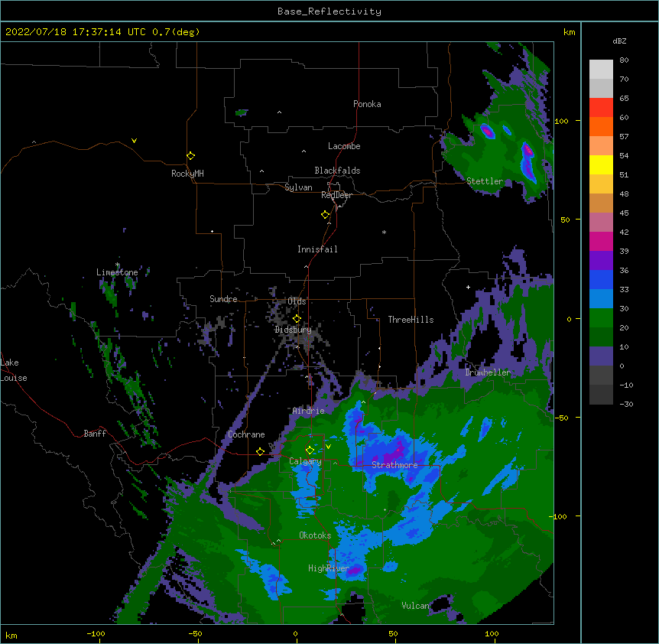659x644 pixels.
Task: Click the HighRiver label
Action: pyautogui.click(x=329, y=568)
